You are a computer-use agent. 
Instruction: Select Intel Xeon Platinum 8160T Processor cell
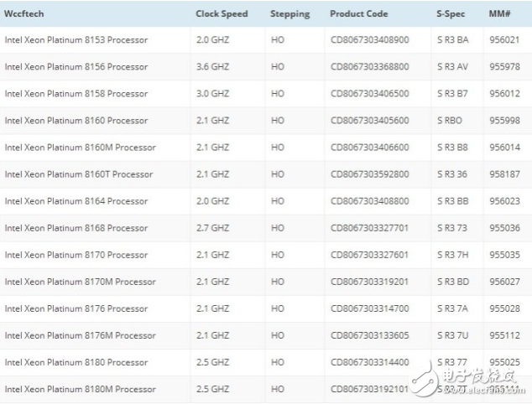tap(79, 174)
